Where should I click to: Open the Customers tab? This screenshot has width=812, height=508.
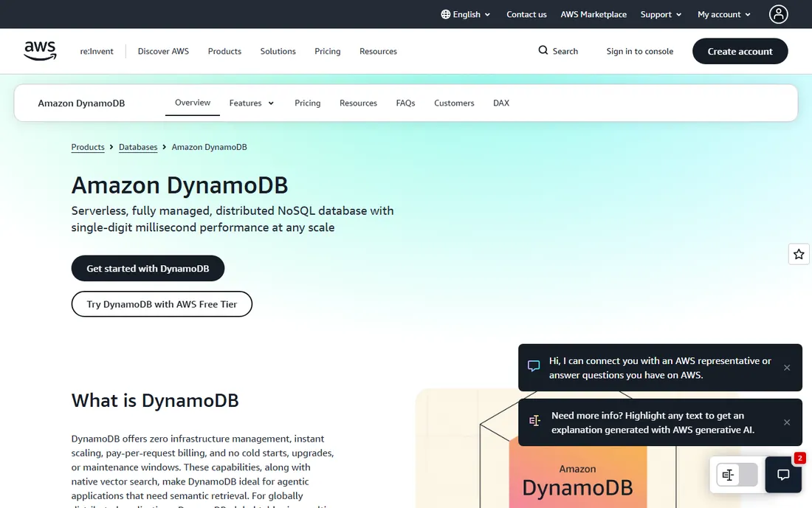click(454, 103)
